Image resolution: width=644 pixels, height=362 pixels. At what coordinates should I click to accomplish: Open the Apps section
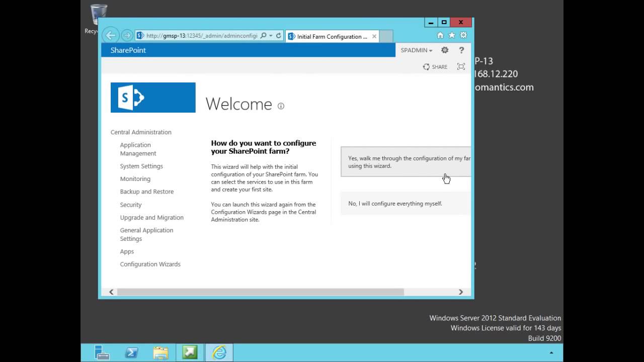click(127, 251)
